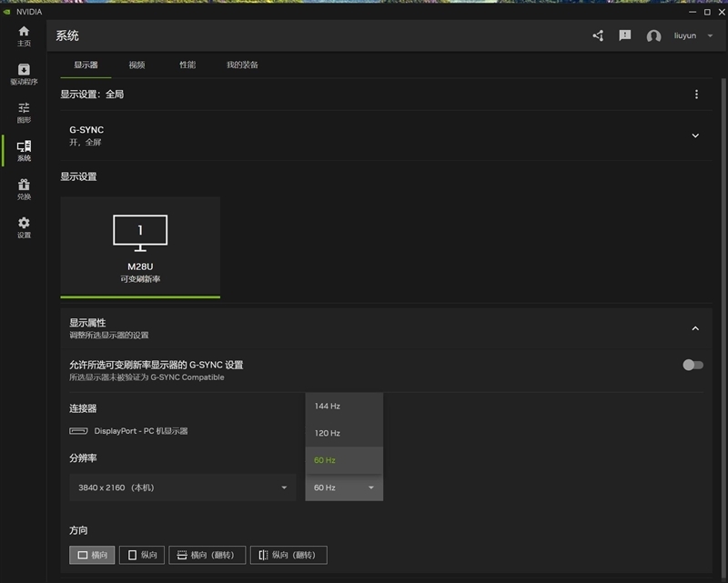This screenshot has width=728, height=583.
Task: Open the 兑换 (Redeem) section
Action: (24, 187)
